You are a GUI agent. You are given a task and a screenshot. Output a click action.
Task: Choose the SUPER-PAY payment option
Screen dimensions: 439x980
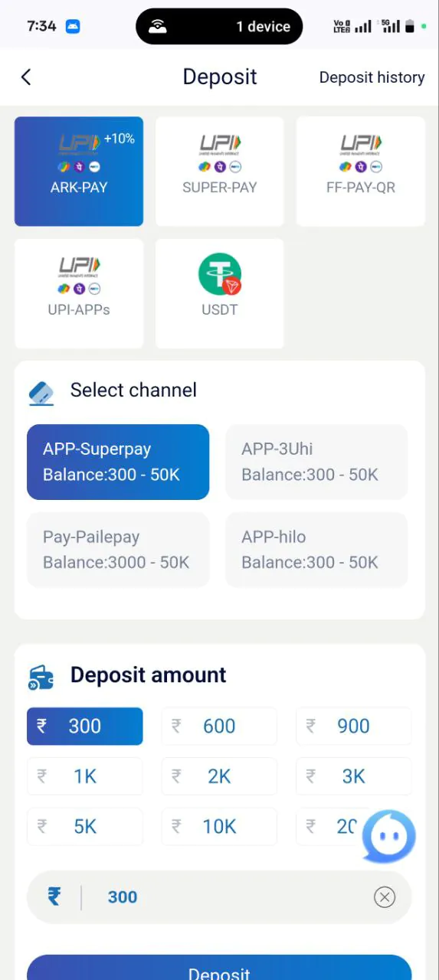[x=220, y=171]
